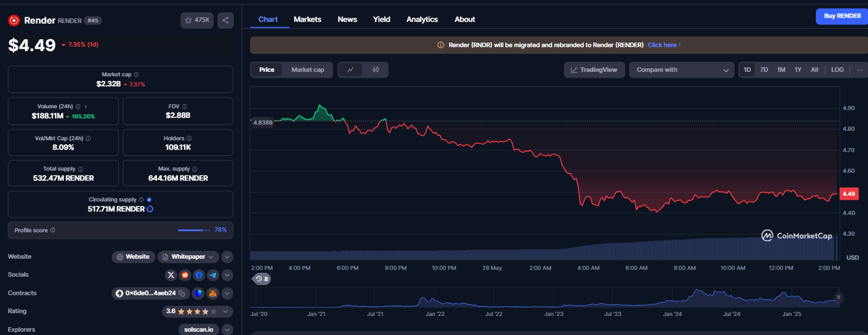
Task: Select the line chart type
Action: (x=350, y=70)
